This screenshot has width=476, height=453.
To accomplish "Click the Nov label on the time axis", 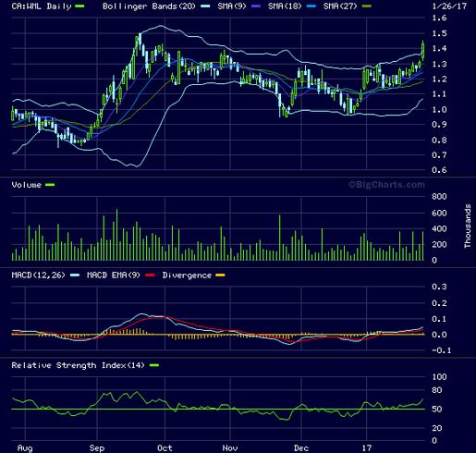I will coord(230,448).
